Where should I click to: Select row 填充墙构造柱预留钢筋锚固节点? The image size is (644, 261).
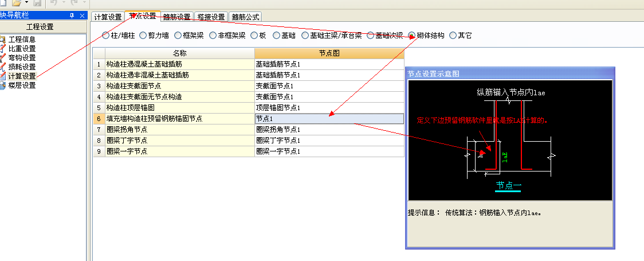click(180, 118)
